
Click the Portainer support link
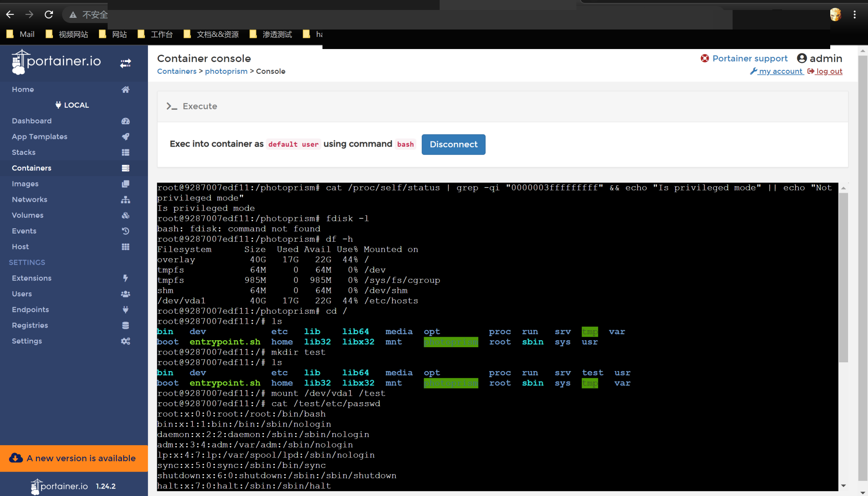[x=750, y=58]
